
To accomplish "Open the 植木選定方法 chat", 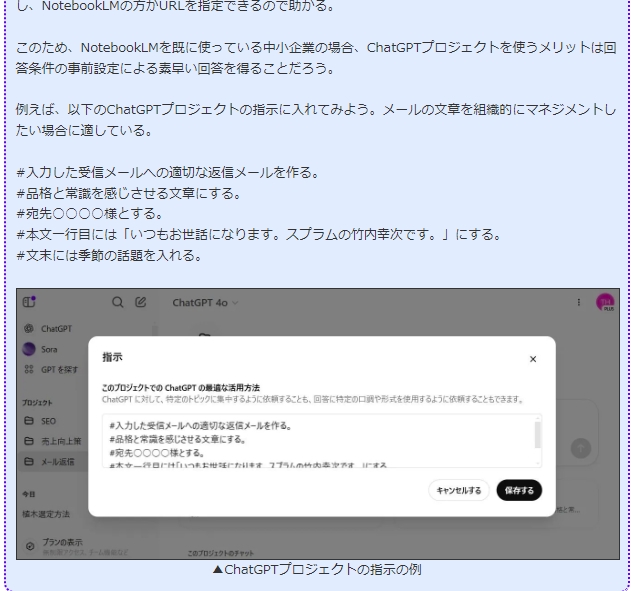I will 46,514.
